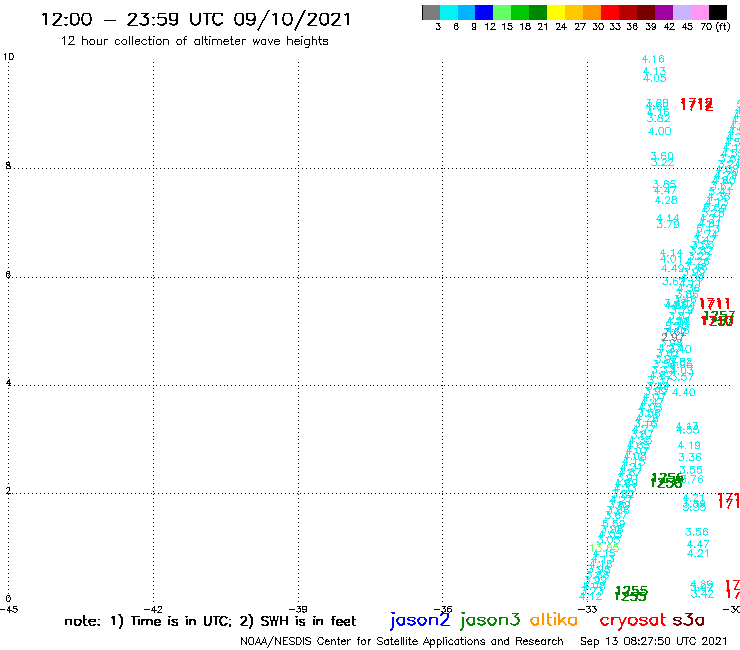
Task: Click the title '12:00 – 23:59 UTC 09/10/2021'
Action: pyautogui.click(x=196, y=19)
